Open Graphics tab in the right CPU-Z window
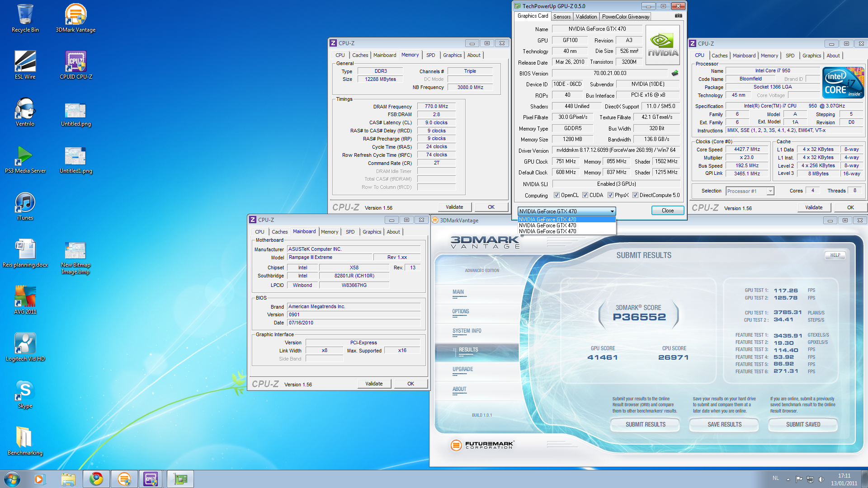 coord(812,56)
